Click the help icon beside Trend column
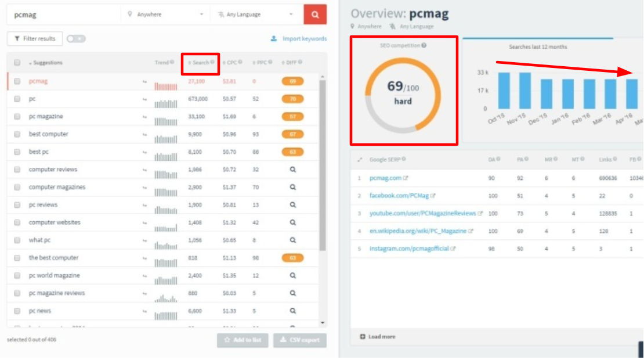644x360 pixels. coord(172,62)
